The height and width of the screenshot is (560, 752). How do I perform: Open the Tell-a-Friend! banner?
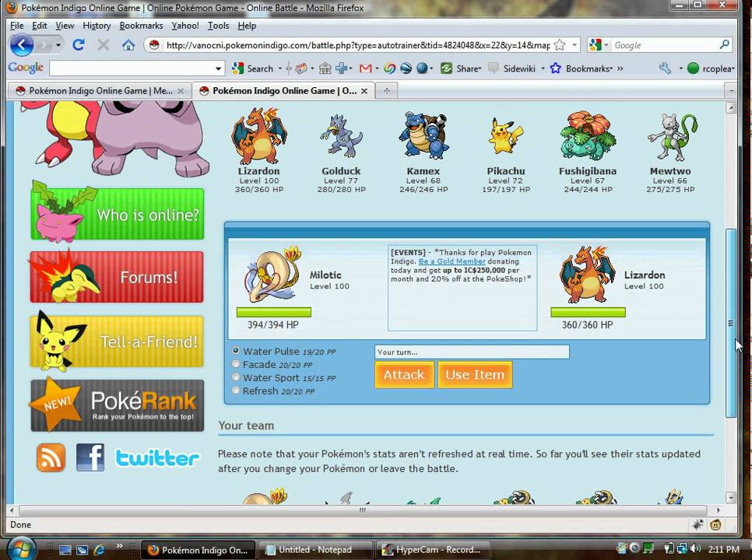(x=117, y=341)
